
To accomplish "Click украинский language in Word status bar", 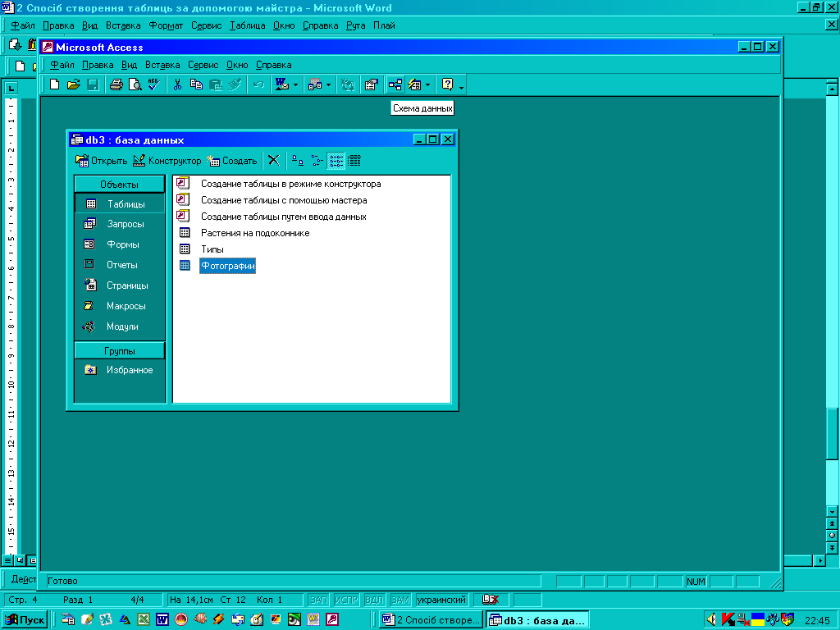I will (x=441, y=600).
